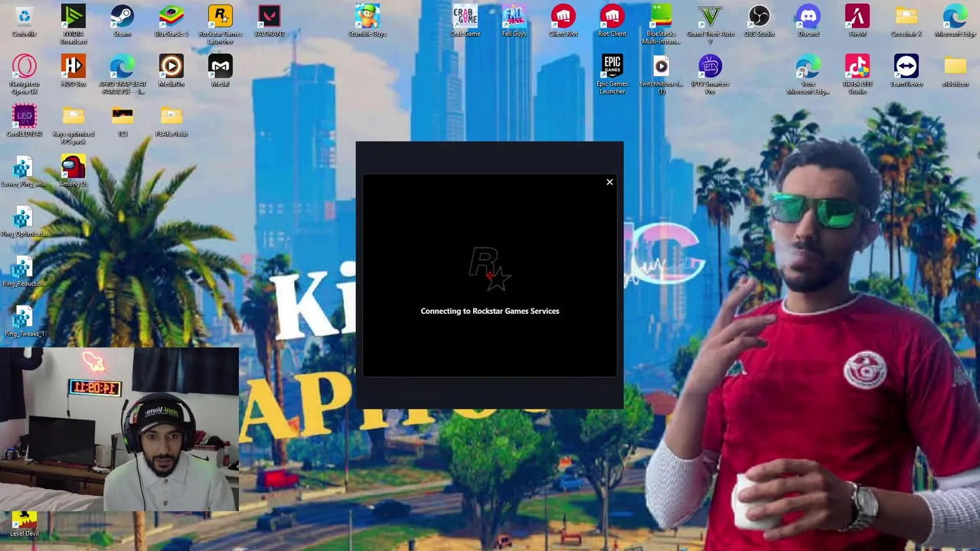This screenshot has height=551, width=980.
Task: Launch the FiveM shortcut
Action: point(857,21)
